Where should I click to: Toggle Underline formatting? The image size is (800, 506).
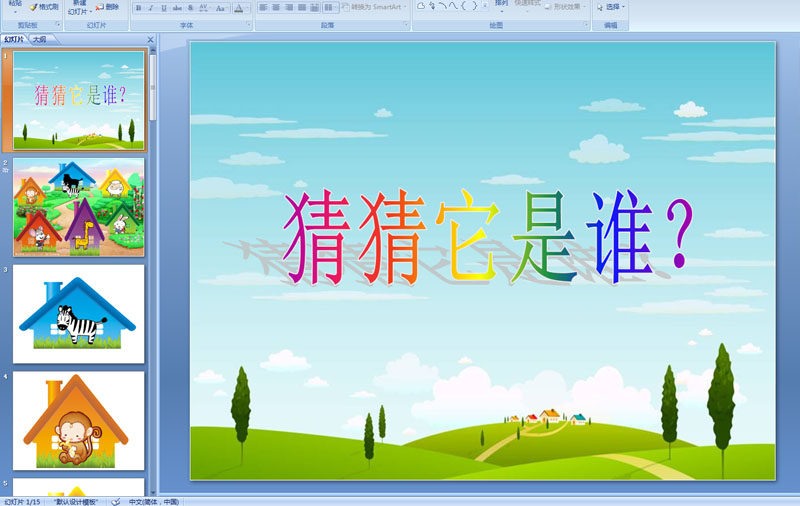[x=164, y=8]
